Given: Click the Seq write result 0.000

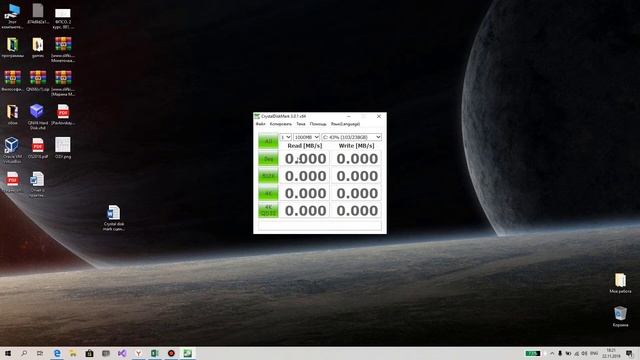Looking at the screenshot, I should [x=357, y=159].
